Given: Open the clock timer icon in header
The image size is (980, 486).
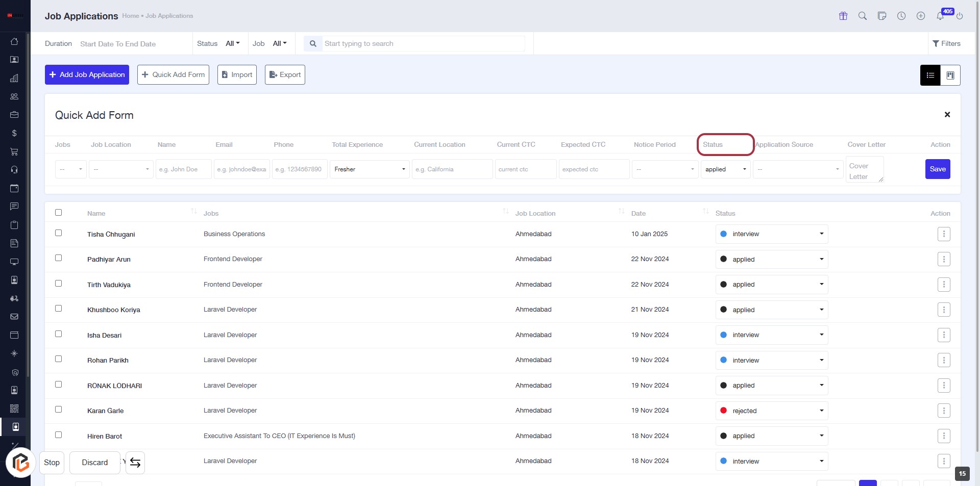Looking at the screenshot, I should [x=901, y=16].
